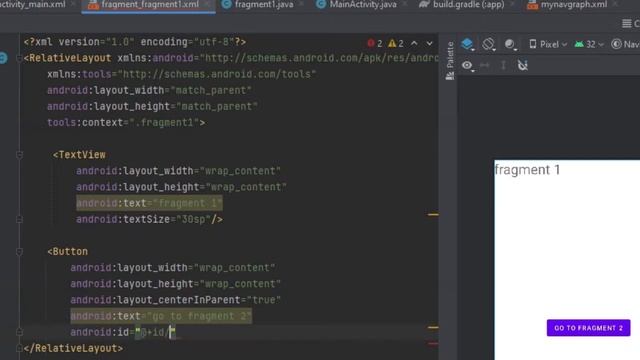
Task: Collapse the Button tag fold marker
Action: point(19,252)
